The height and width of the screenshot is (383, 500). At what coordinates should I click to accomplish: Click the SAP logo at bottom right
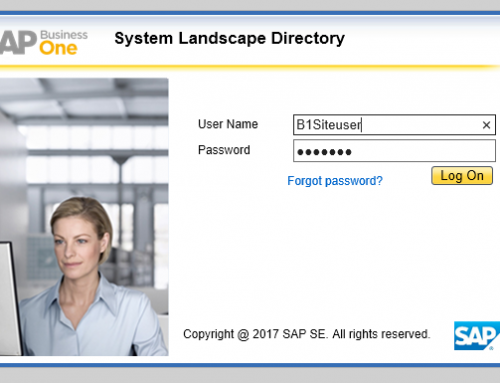[x=477, y=336]
